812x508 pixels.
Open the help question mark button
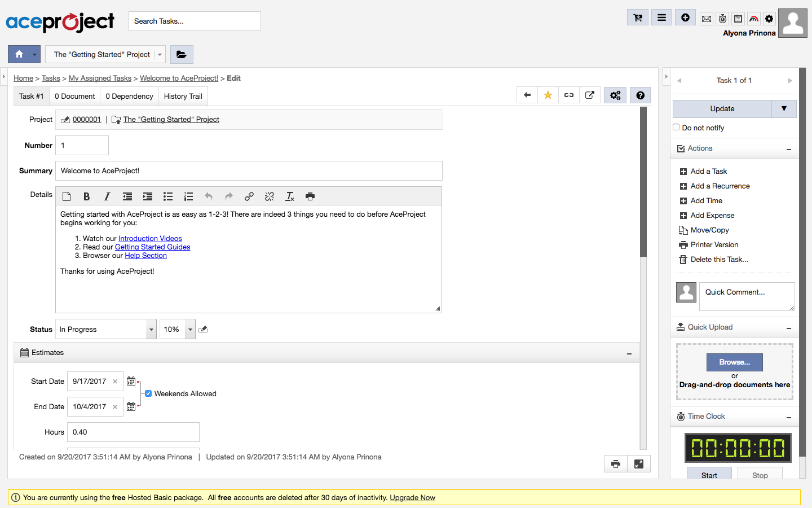click(640, 95)
